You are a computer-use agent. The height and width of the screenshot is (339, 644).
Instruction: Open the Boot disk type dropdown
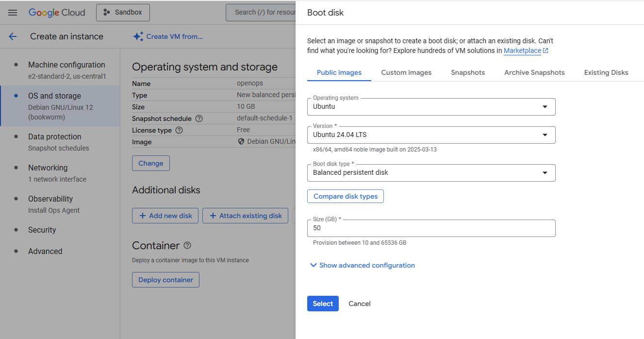431,172
